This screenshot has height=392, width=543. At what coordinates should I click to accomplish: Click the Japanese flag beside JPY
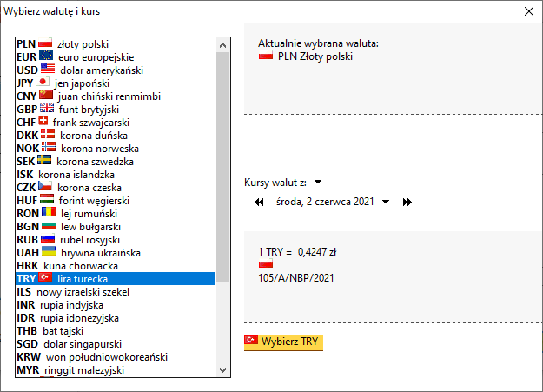43,82
